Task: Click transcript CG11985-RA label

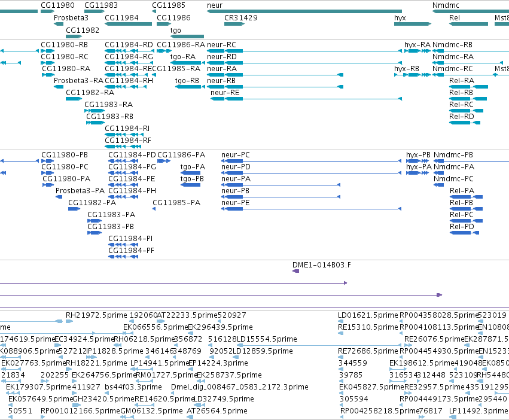Action: point(176,69)
